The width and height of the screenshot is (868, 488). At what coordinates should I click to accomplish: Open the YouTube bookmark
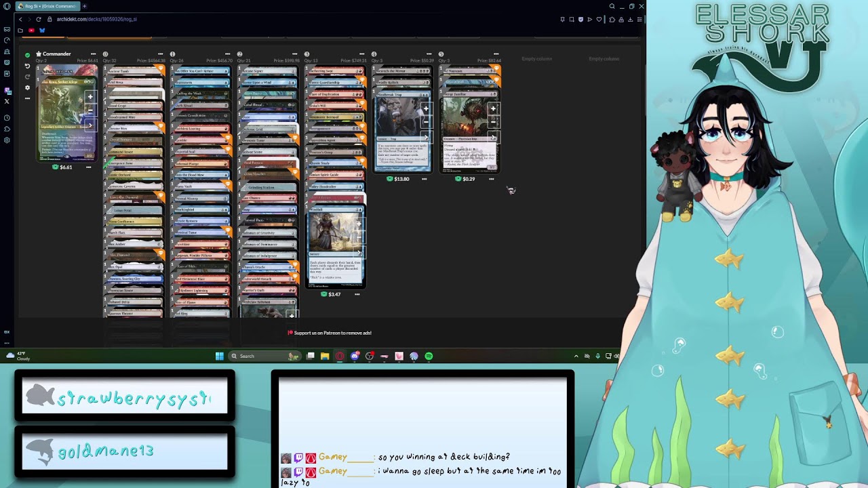[x=31, y=30]
